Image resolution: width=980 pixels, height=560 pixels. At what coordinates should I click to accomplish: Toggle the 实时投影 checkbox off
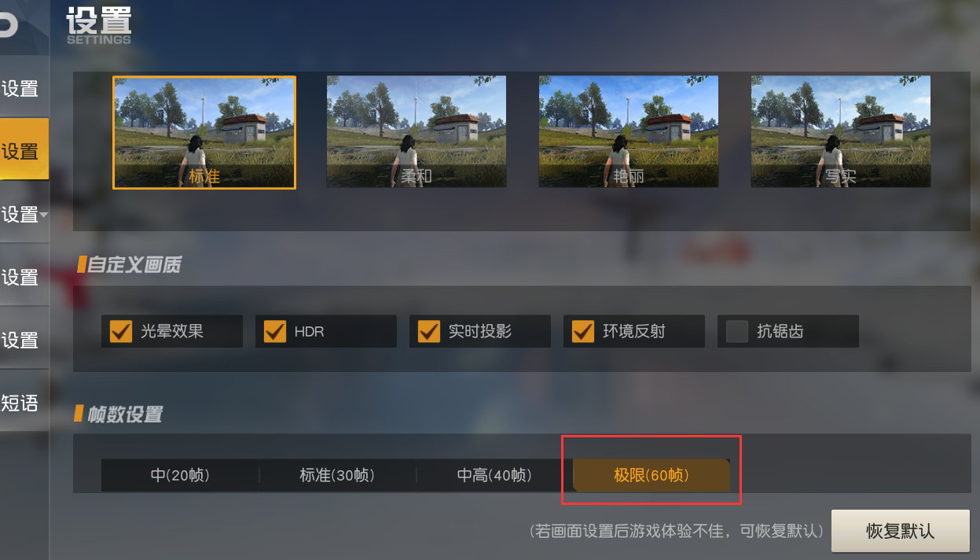[x=428, y=331]
